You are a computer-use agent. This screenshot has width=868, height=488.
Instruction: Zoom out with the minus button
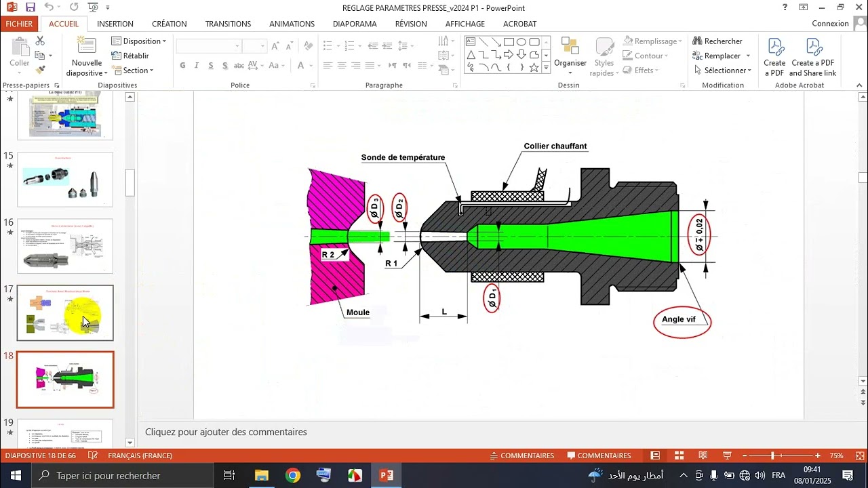745,455
